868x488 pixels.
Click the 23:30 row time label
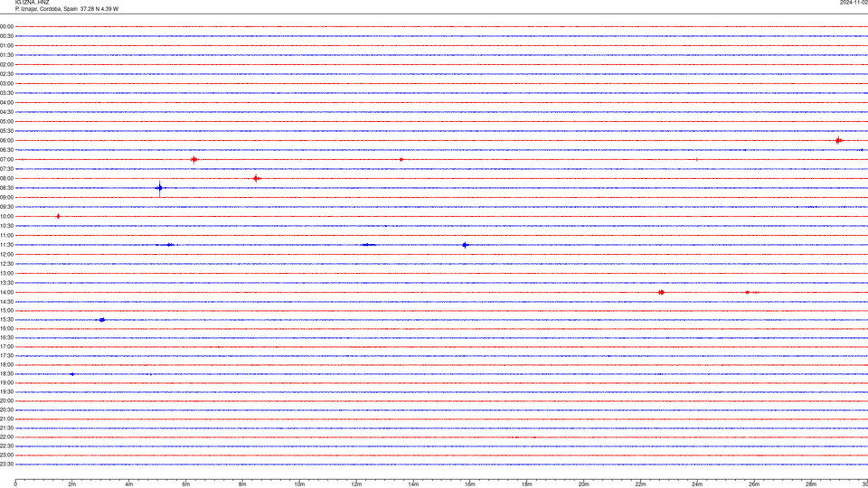6,464
